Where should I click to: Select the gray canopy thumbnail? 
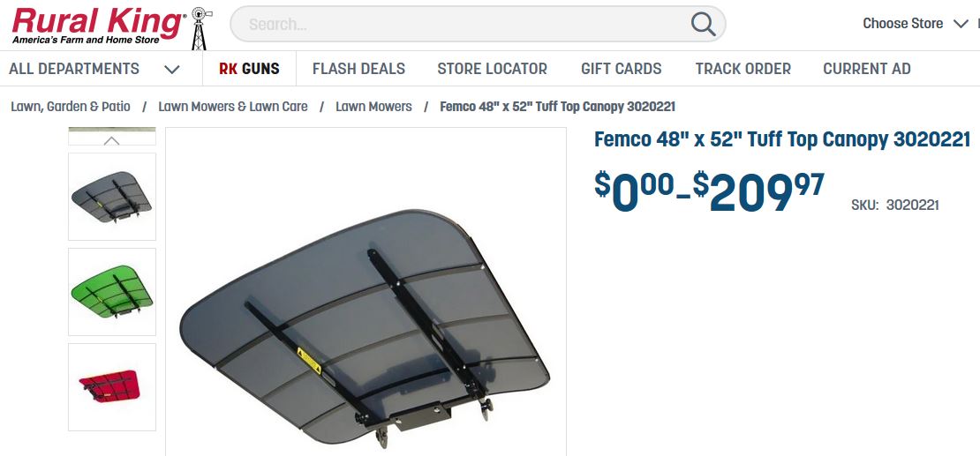click(112, 197)
